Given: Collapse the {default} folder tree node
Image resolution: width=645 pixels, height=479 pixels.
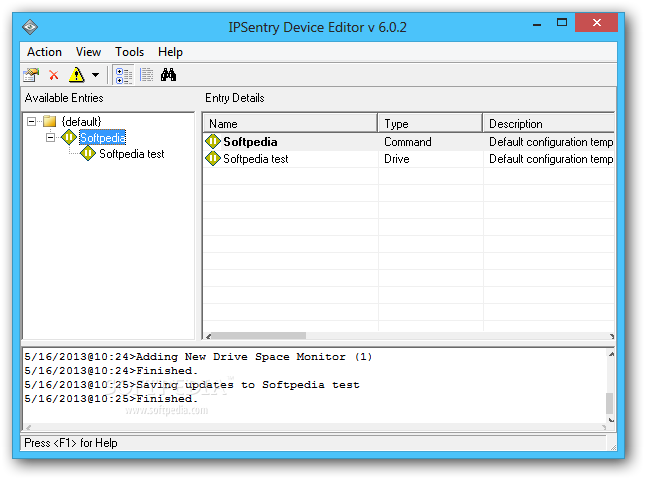Looking at the screenshot, I should (31, 121).
